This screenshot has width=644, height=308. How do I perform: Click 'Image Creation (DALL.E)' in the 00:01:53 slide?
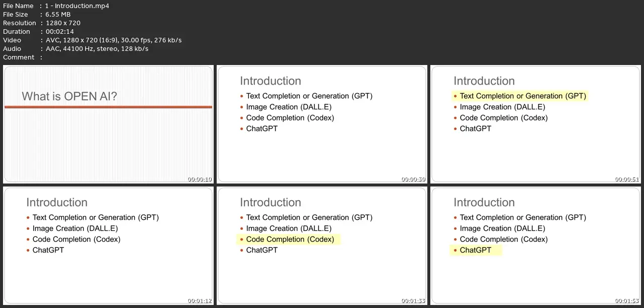pyautogui.click(x=503, y=228)
